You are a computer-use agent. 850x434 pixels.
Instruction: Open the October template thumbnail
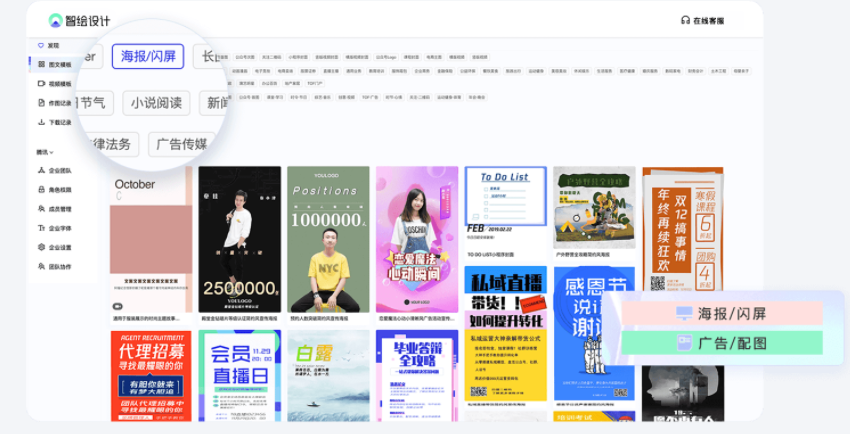point(151,237)
